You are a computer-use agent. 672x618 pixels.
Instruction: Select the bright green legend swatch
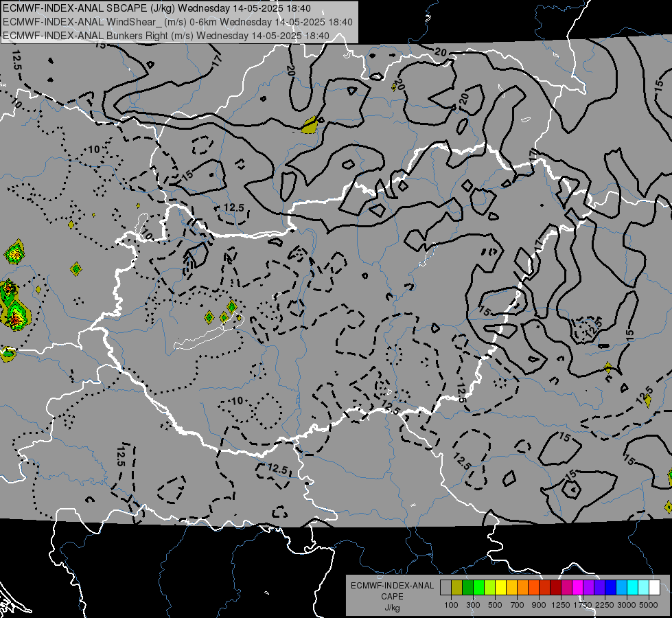(478, 587)
